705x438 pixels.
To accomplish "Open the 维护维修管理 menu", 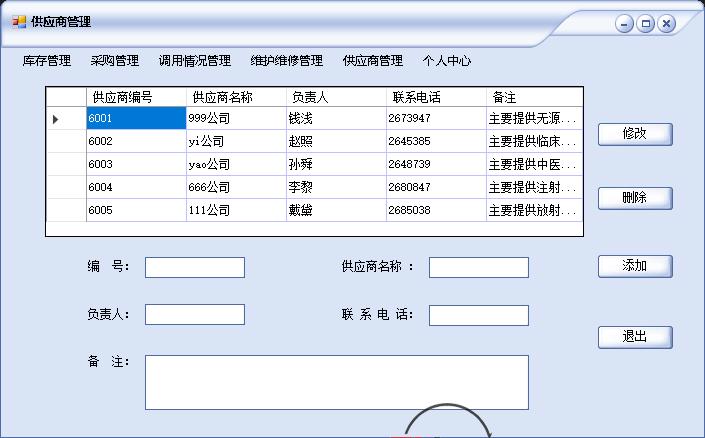I will [x=287, y=61].
